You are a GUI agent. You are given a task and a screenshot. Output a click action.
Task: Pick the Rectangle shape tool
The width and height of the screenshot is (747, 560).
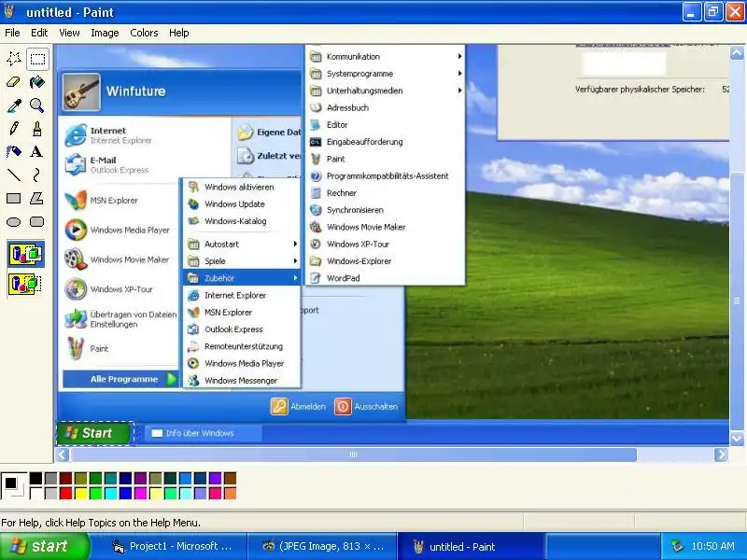tap(14, 198)
